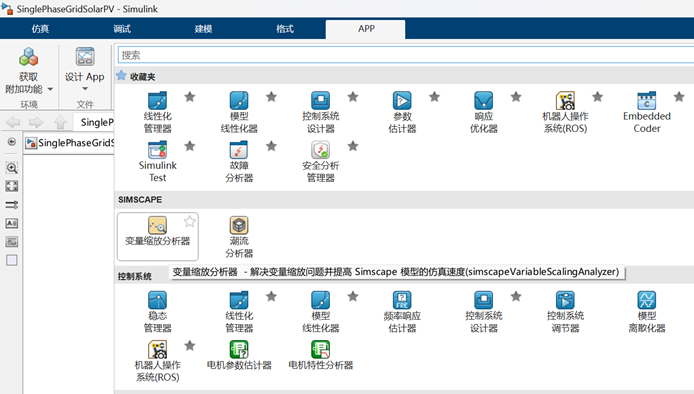Switch to the 建模 tab
The image size is (694, 394).
(x=203, y=29)
